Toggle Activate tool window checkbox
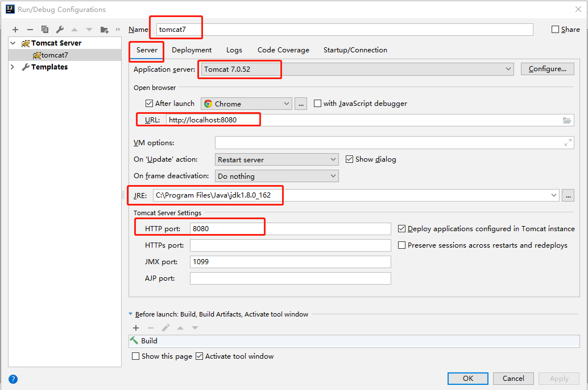 click(x=200, y=356)
